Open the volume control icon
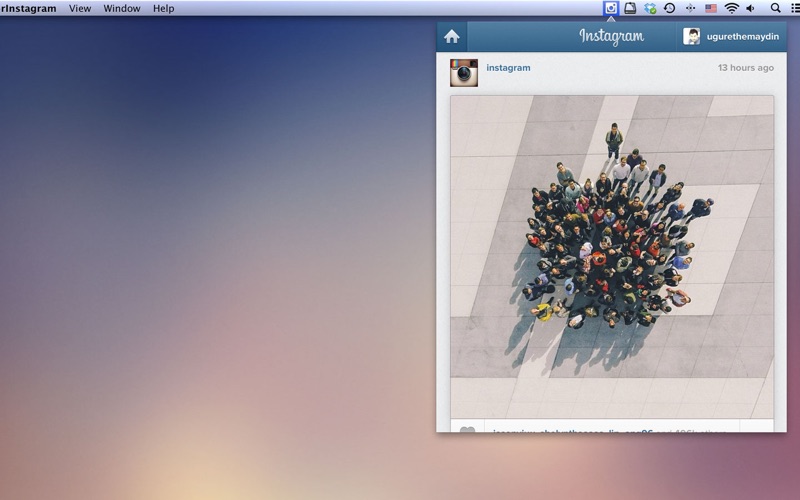This screenshot has width=800, height=500. pos(750,8)
